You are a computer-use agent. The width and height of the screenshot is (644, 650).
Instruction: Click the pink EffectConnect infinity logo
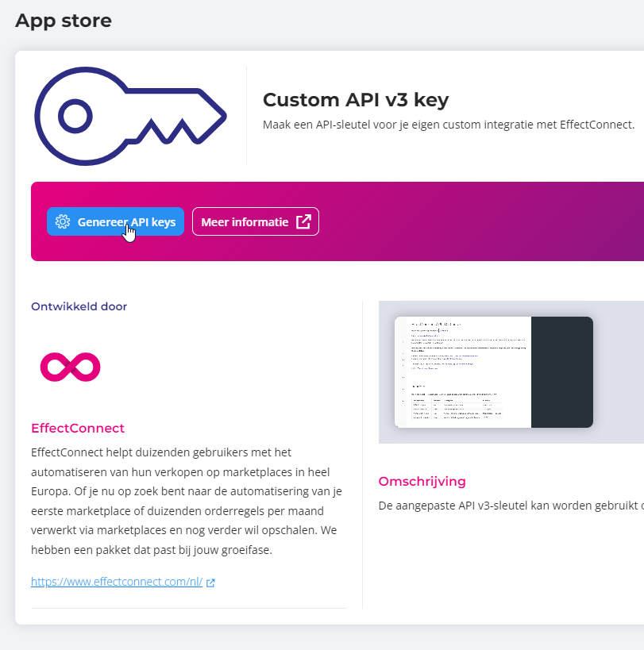[x=70, y=367]
